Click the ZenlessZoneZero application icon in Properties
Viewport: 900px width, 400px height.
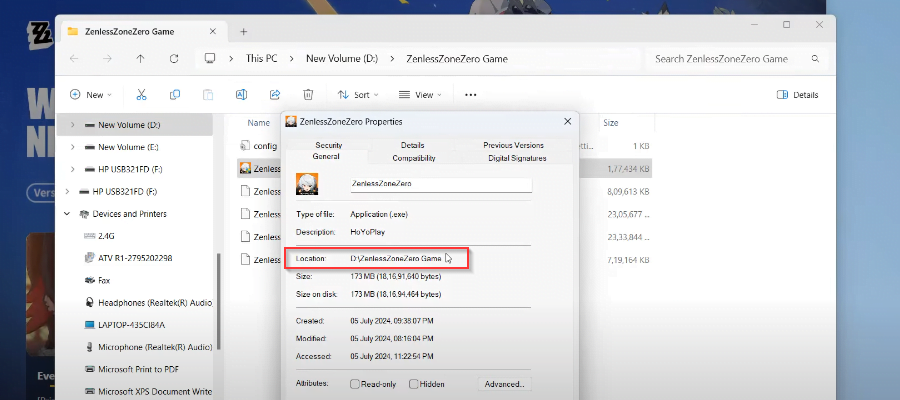pos(307,184)
